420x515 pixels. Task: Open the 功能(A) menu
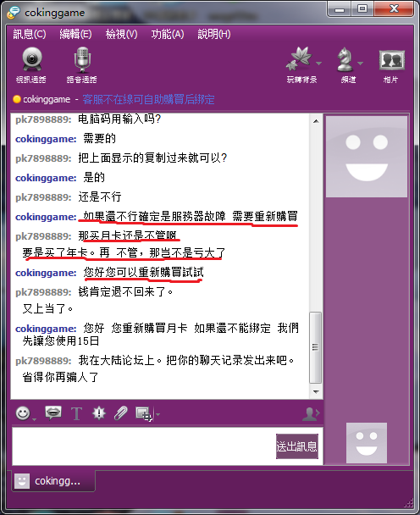point(168,34)
